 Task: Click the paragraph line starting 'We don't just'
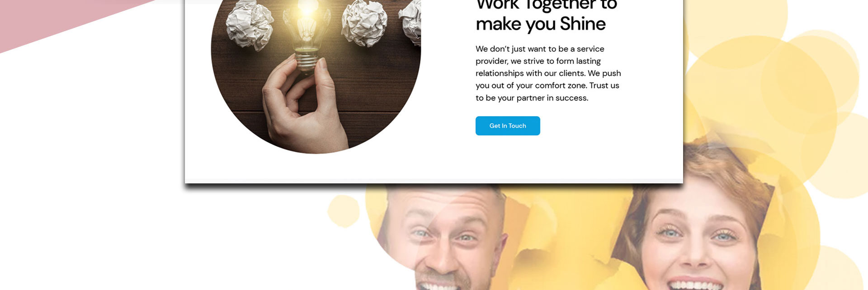tap(540, 49)
